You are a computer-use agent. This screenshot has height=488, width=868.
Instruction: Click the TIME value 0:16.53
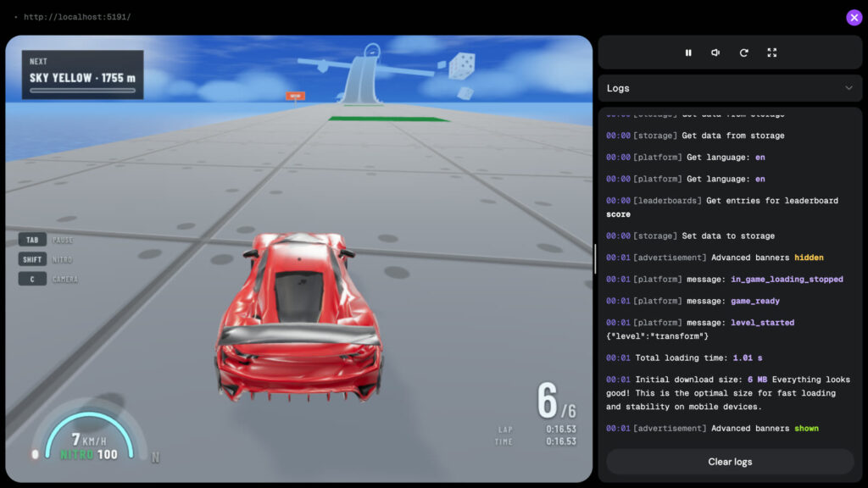tap(561, 441)
